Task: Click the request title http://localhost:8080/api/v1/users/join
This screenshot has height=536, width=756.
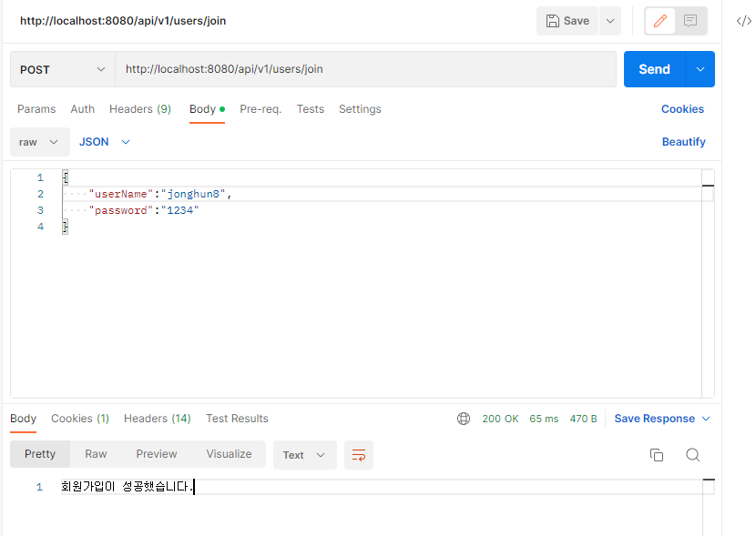Action: pyautogui.click(x=123, y=21)
